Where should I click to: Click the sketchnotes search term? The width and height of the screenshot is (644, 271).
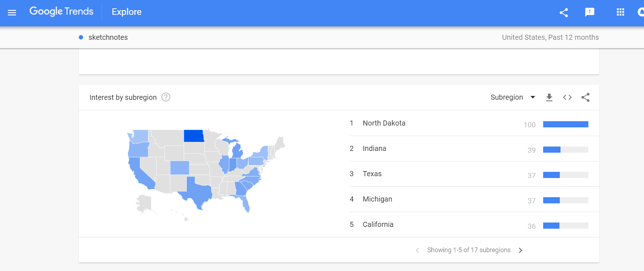[108, 37]
